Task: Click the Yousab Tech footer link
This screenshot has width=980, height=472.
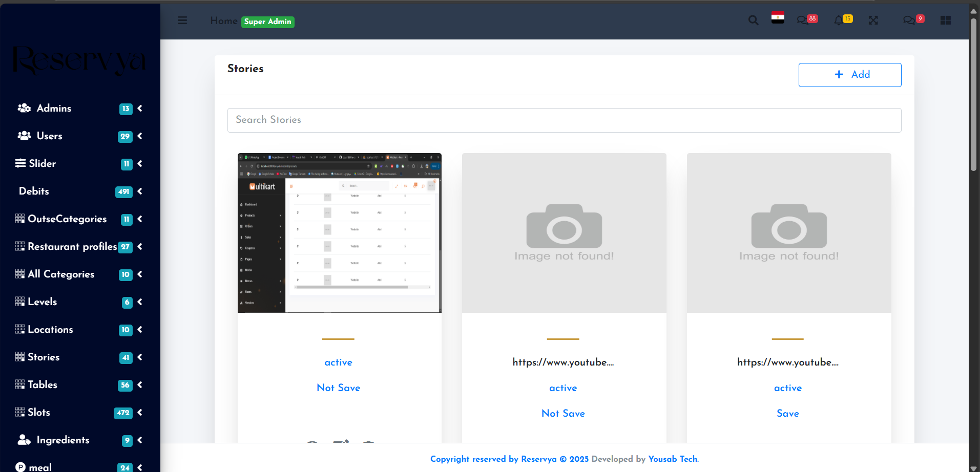Action: pyautogui.click(x=673, y=459)
